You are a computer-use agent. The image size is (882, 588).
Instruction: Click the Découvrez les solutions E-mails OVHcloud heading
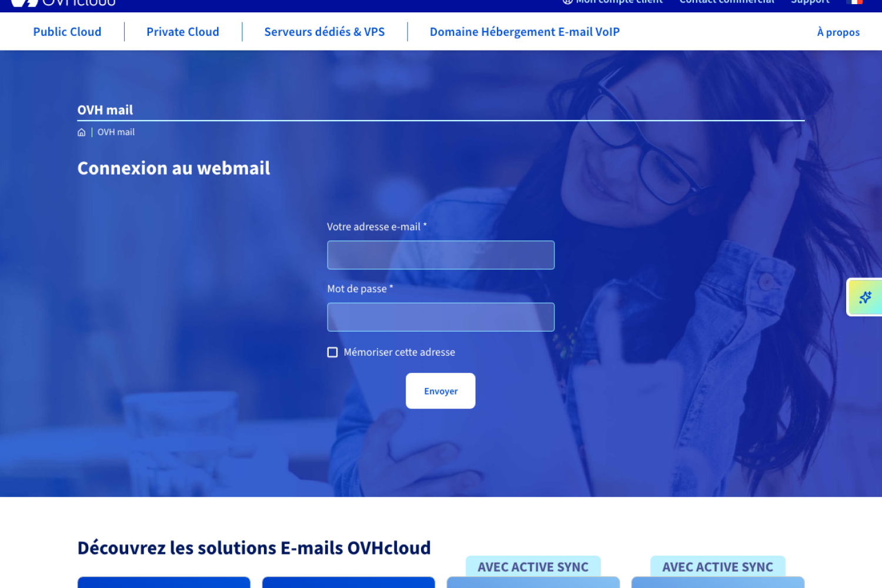[254, 548]
